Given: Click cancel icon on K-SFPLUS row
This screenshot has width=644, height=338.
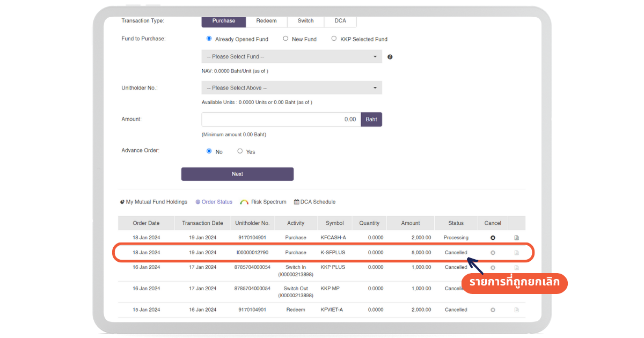Looking at the screenshot, I should [493, 253].
